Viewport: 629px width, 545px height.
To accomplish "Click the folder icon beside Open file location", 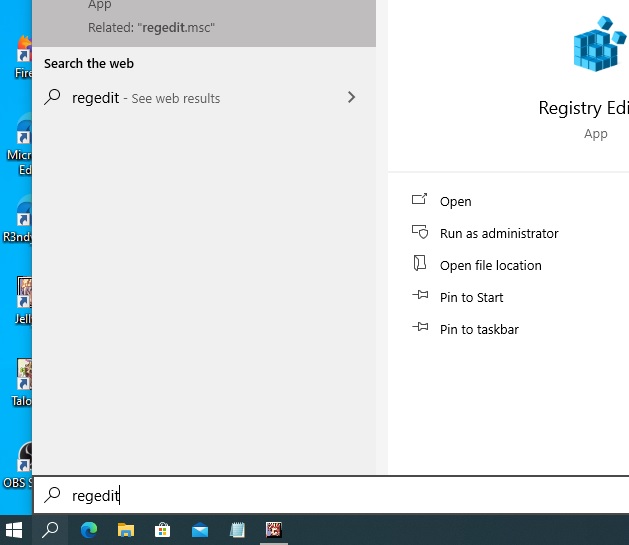I will 420,263.
